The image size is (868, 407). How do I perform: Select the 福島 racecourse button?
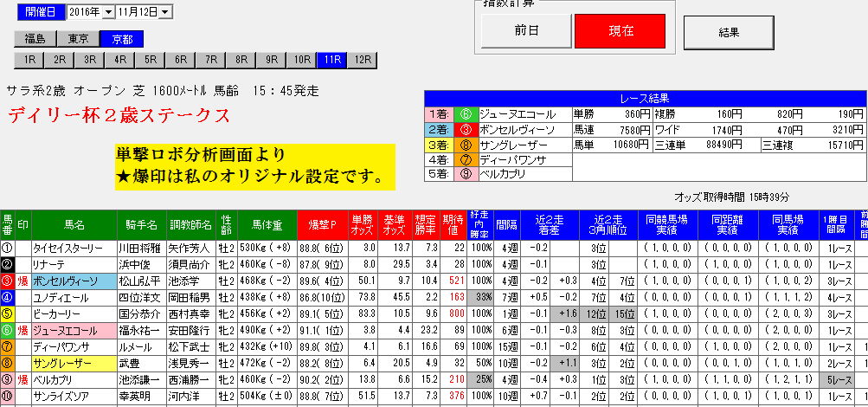[35, 39]
